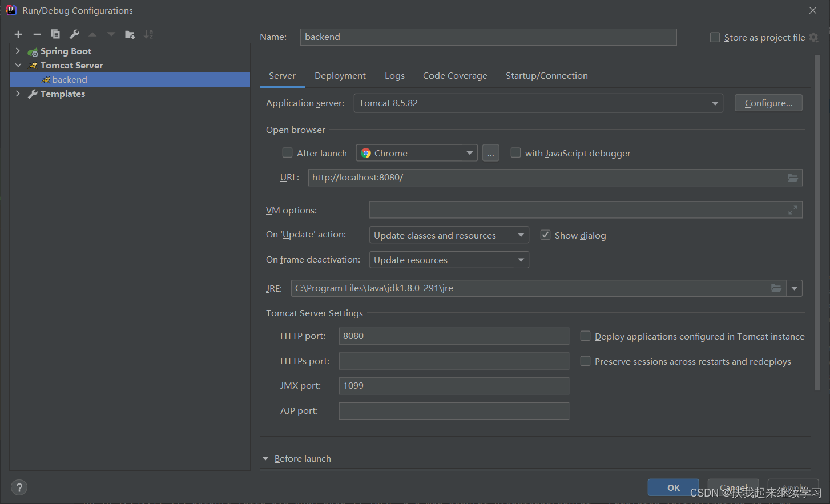The height and width of the screenshot is (504, 830).
Task: Open On 'Update' action dropdown
Action: pos(449,235)
